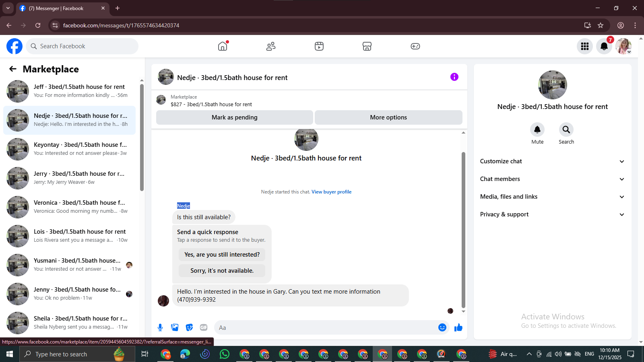Open conversation information purple icon

pyautogui.click(x=454, y=77)
